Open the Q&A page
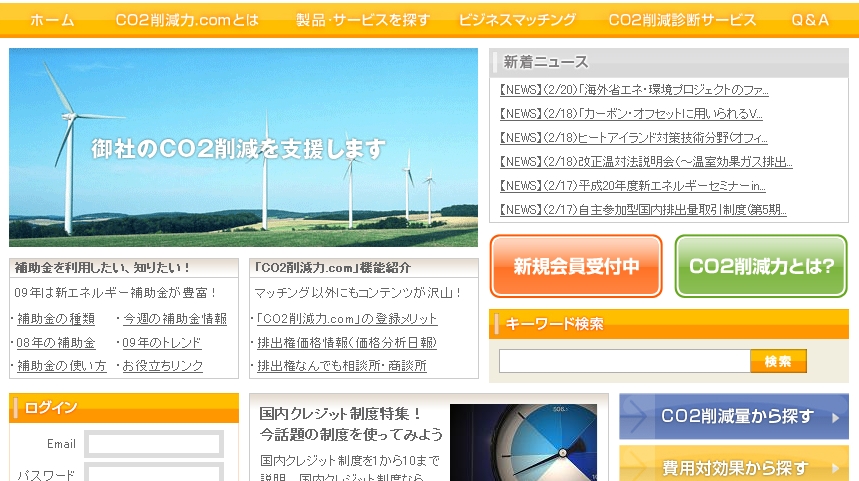Viewport: 859px width, 481px height. [x=810, y=20]
